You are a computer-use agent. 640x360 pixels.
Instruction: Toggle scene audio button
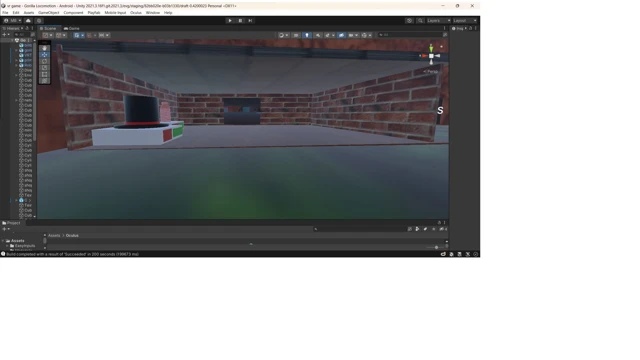coord(318,35)
